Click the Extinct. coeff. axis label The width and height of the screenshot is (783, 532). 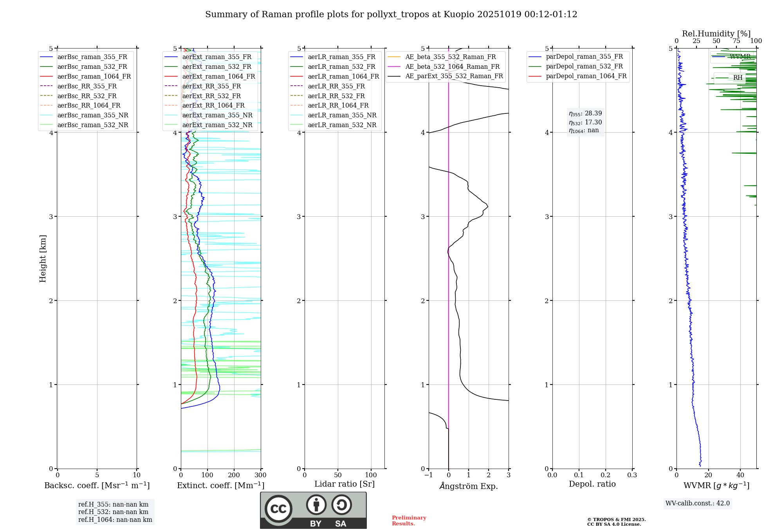(x=220, y=485)
